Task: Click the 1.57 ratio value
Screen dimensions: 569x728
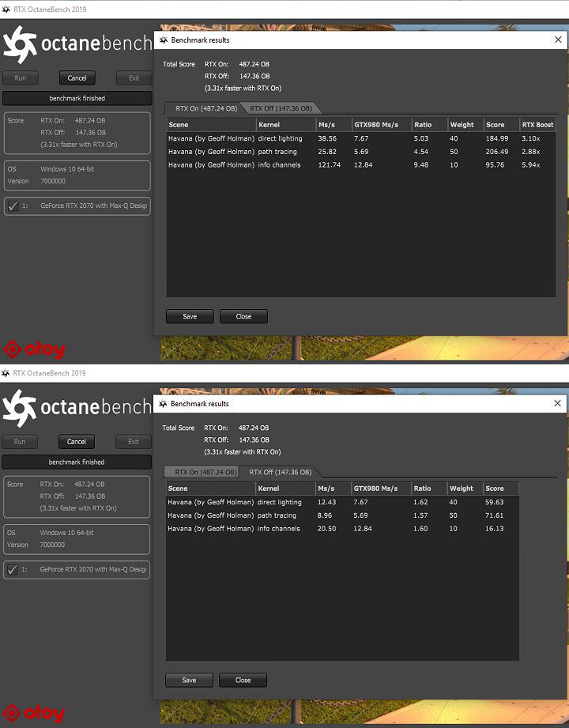Action: [420, 515]
